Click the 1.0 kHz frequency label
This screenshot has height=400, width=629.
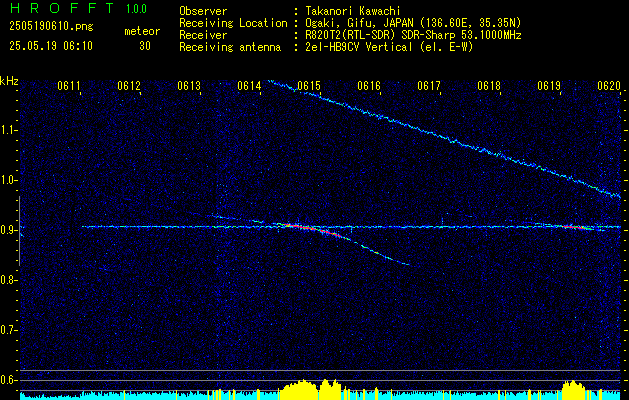pyautogui.click(x=8, y=180)
